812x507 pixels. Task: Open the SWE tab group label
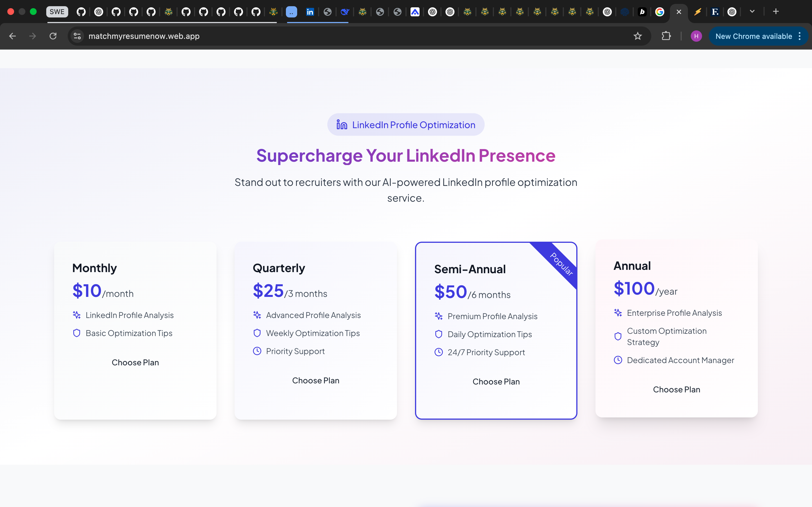[x=57, y=12]
